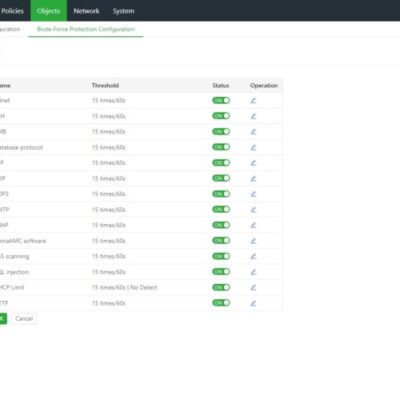The width and height of the screenshot is (400, 400).
Task: Click the edit pencil in the HTTP row
Action: pyautogui.click(x=253, y=303)
